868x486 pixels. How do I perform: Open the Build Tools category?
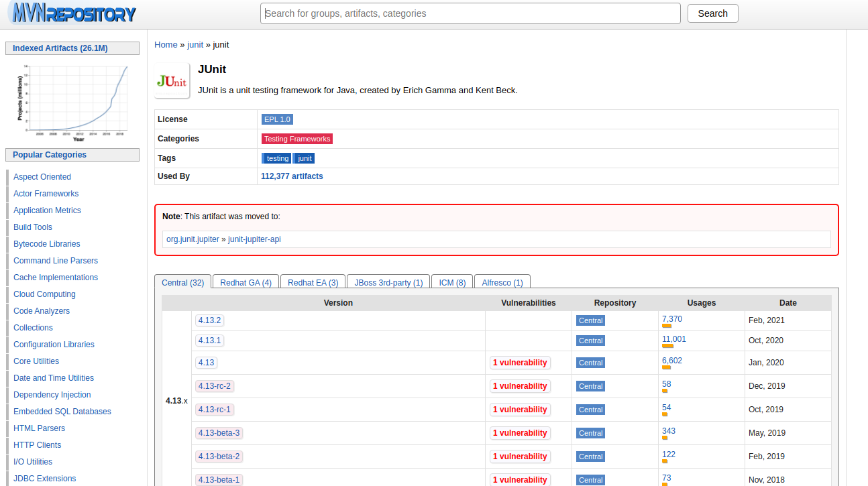point(33,227)
